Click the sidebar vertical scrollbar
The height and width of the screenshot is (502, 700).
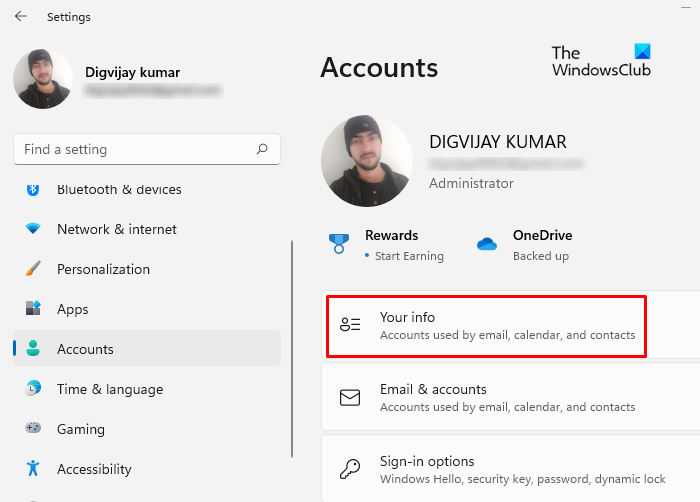pyautogui.click(x=291, y=340)
